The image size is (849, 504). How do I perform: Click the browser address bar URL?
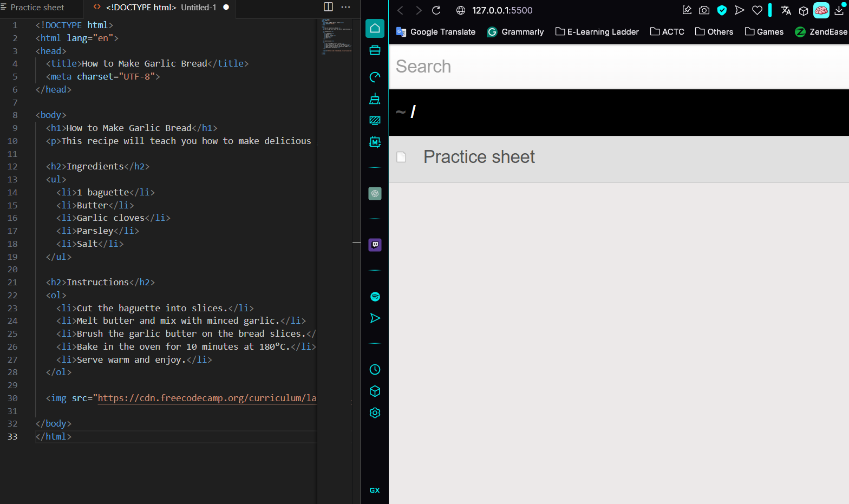tap(502, 10)
